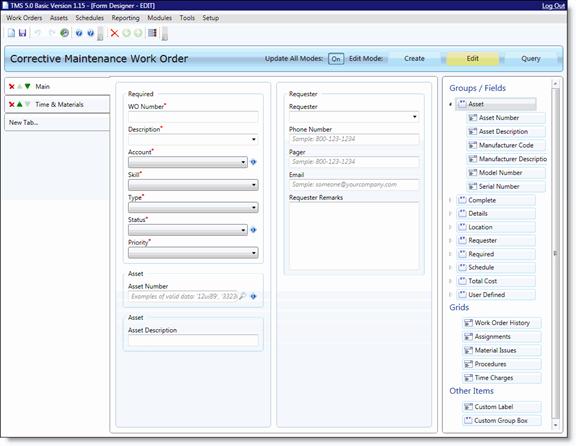
Task: Click the Work Order History grid icon
Action: click(468, 323)
